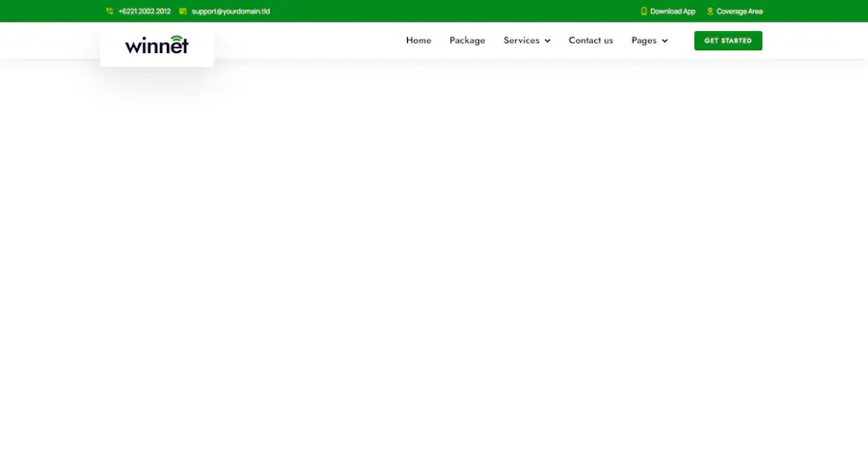The width and height of the screenshot is (868, 472).
Task: Open the Contact us menu item
Action: click(590, 41)
